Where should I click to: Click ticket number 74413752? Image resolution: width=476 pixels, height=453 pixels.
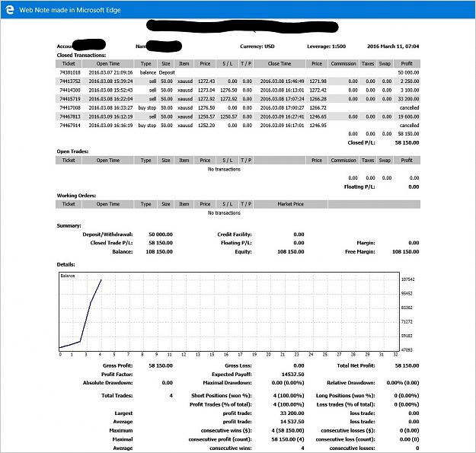[70, 81]
